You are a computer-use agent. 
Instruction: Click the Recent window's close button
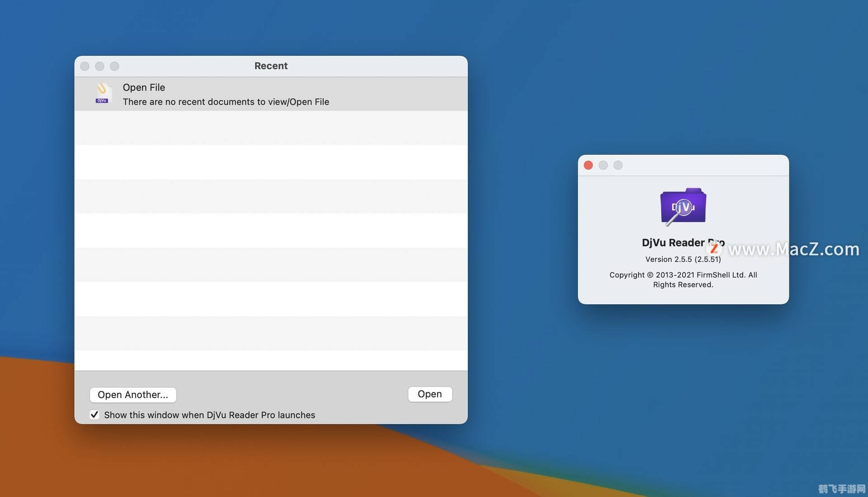pos(85,66)
